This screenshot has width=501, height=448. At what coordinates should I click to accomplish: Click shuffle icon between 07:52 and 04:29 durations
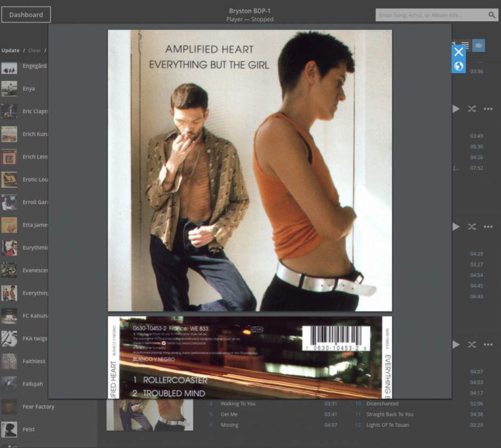pos(472,227)
